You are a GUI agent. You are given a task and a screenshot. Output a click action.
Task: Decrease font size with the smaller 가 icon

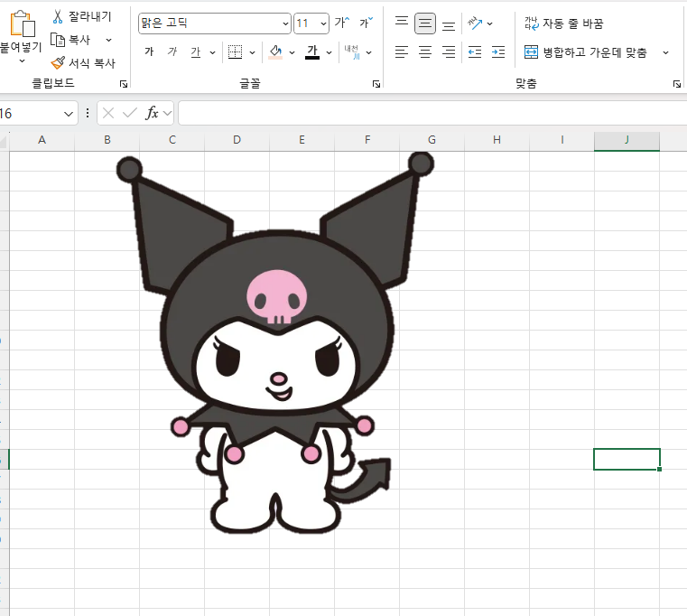pos(366,23)
